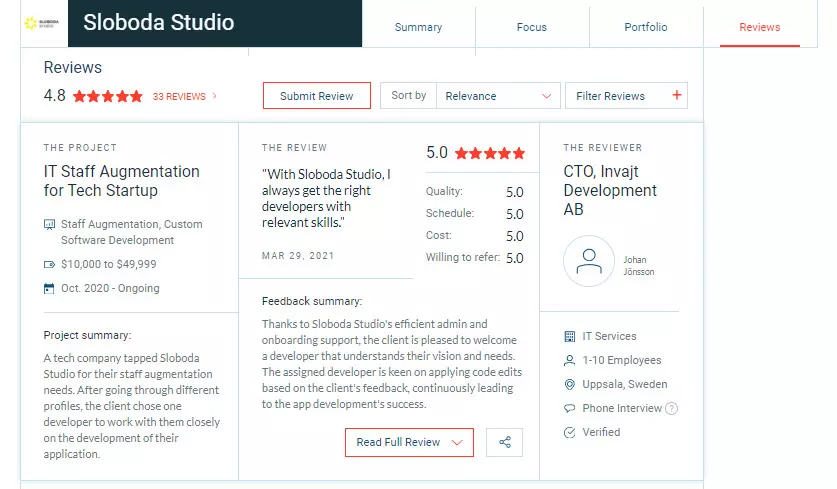Click the Phone Interview help question mark
The width and height of the screenshot is (837, 489).
[x=672, y=408]
